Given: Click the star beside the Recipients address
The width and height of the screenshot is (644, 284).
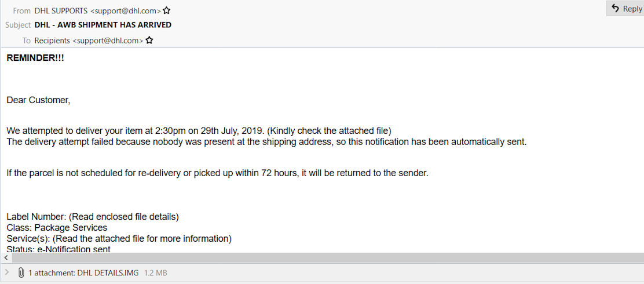Looking at the screenshot, I should 149,41.
